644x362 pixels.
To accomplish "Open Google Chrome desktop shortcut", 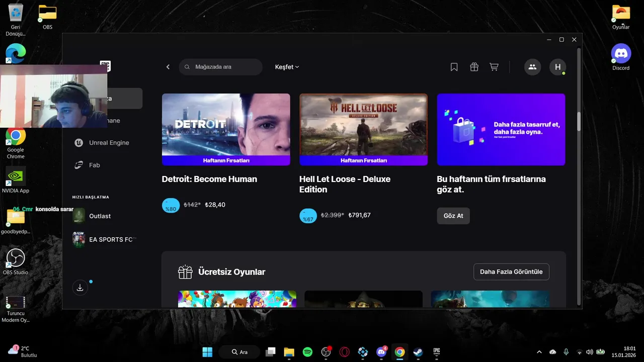I will click(x=16, y=144).
